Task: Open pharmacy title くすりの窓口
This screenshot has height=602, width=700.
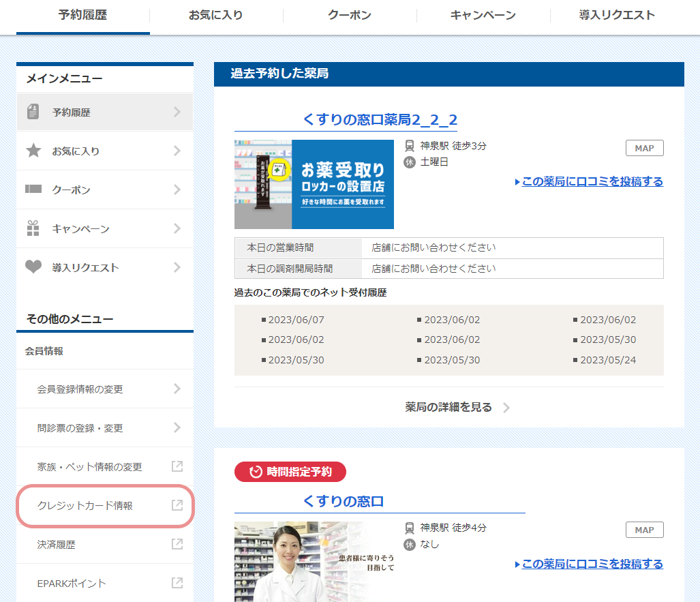Action: point(344,501)
